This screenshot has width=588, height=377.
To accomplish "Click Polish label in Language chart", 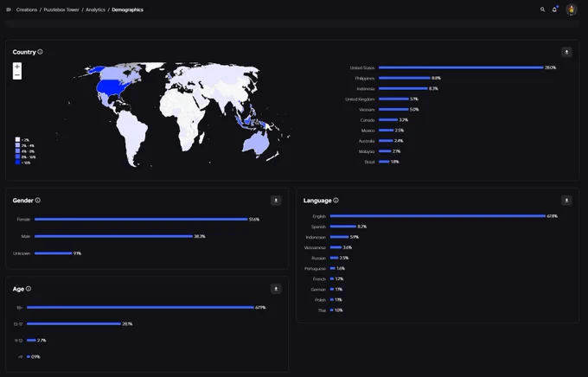I will (x=320, y=300).
